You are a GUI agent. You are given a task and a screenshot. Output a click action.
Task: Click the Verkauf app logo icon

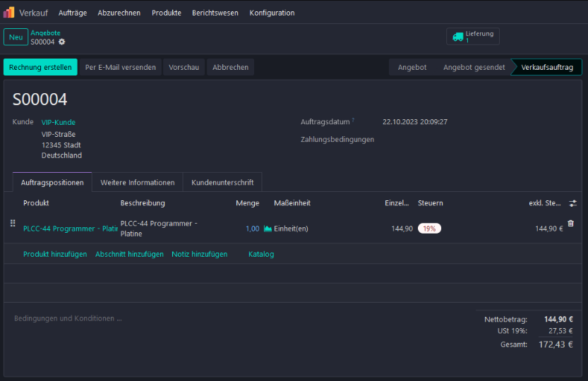(x=8, y=13)
